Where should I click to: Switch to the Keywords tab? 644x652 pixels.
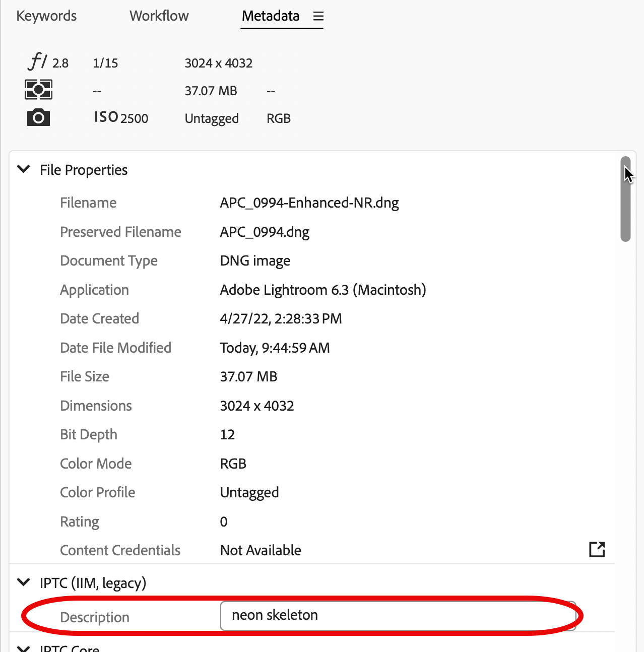tap(46, 16)
